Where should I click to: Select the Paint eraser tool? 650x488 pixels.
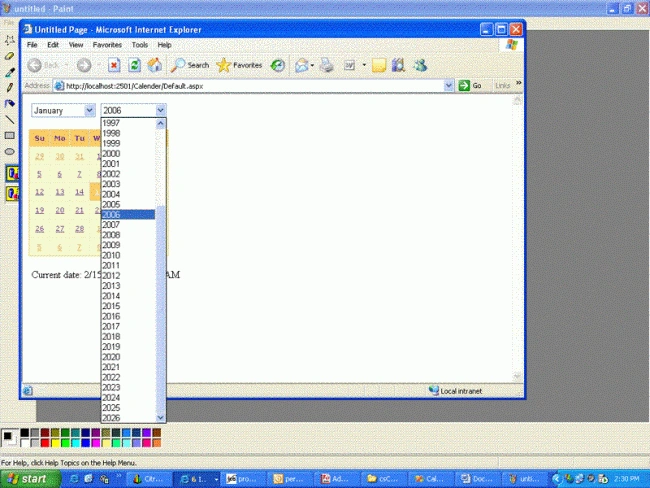coord(10,56)
